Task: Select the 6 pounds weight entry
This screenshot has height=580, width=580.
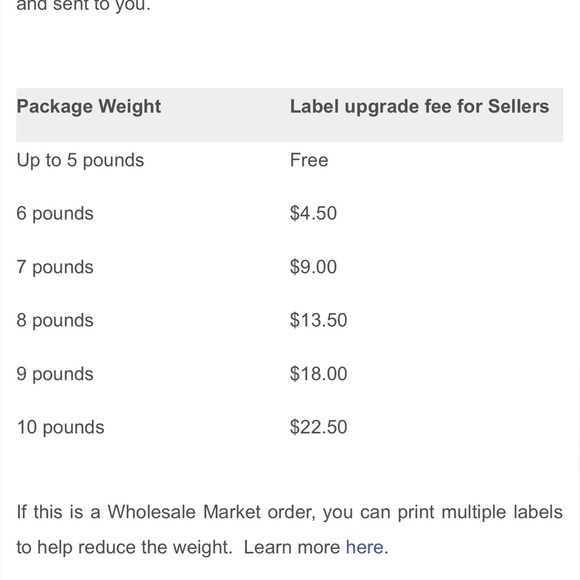Action: pos(55,214)
